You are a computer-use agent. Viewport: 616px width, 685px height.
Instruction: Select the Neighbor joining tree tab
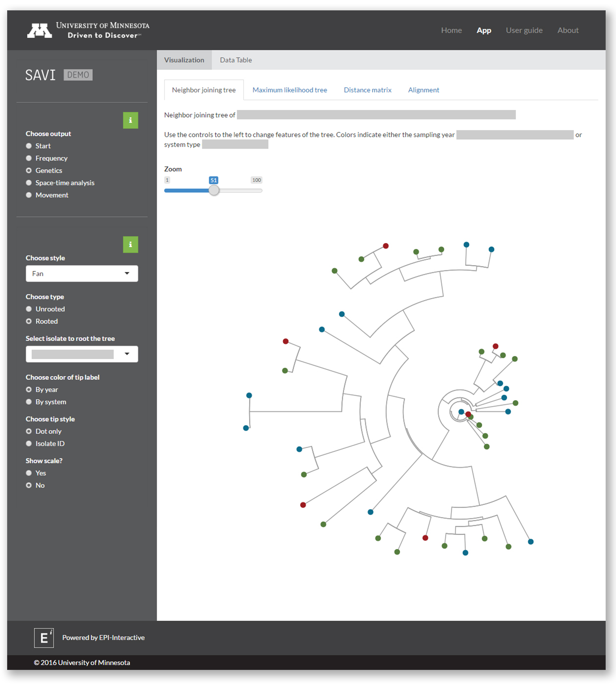pyautogui.click(x=204, y=90)
